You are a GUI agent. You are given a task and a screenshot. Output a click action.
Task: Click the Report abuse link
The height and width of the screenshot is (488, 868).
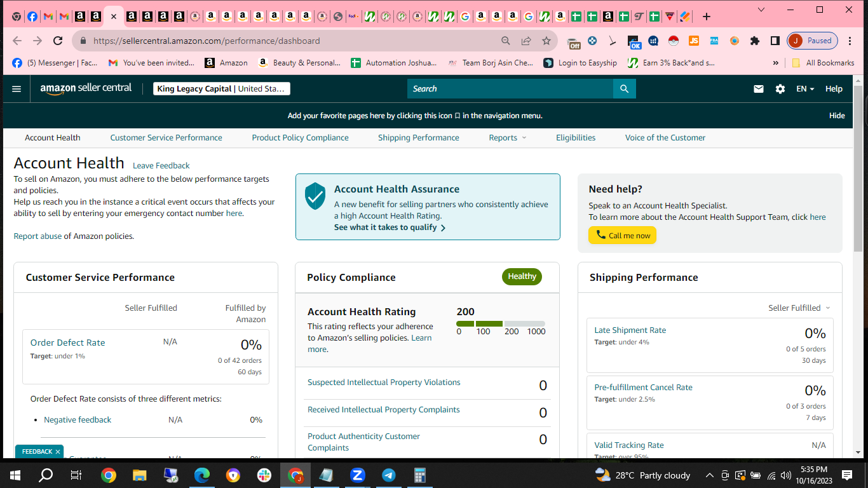pos(38,236)
